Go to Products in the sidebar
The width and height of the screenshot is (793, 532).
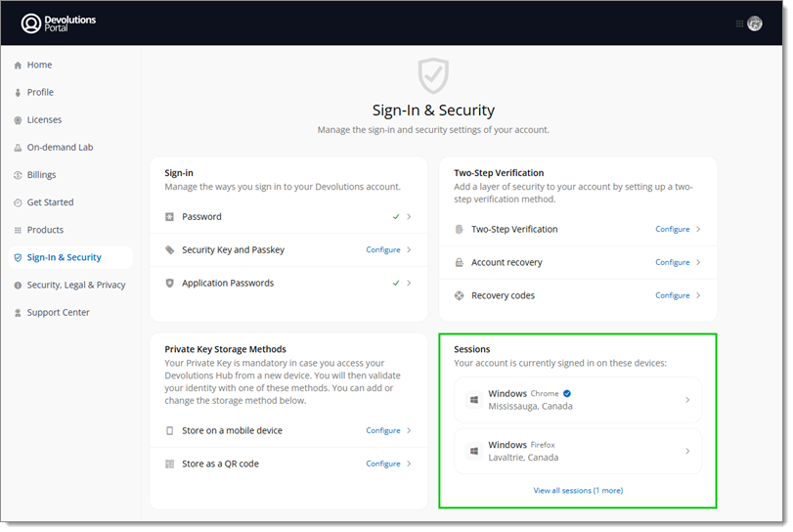[x=45, y=230]
